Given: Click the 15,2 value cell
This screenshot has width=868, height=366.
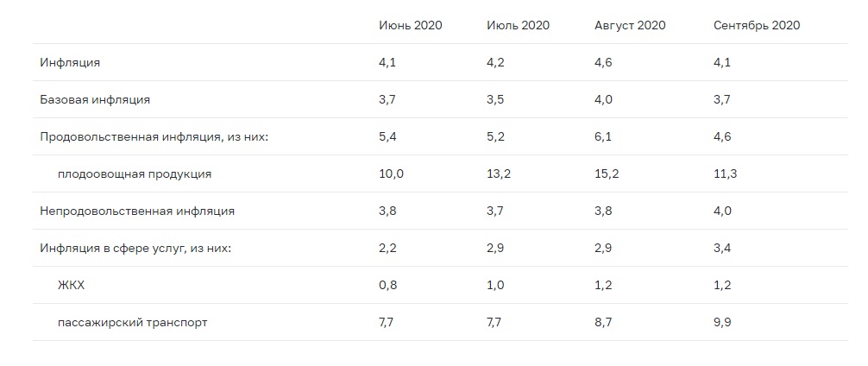Looking at the screenshot, I should coord(607,174).
